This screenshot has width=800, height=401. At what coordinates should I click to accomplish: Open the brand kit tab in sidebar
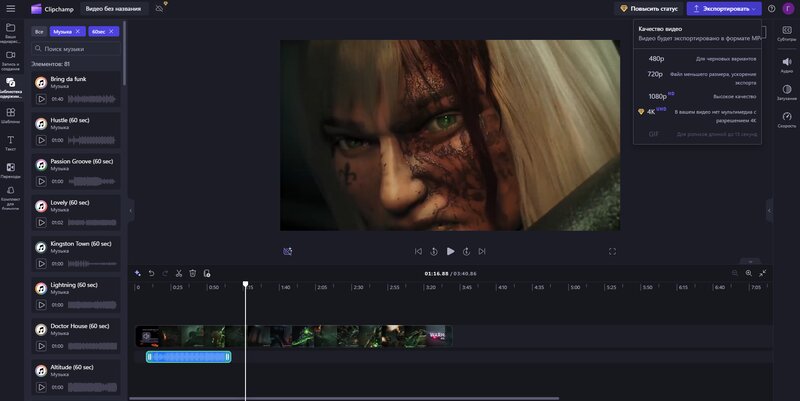(x=10, y=199)
